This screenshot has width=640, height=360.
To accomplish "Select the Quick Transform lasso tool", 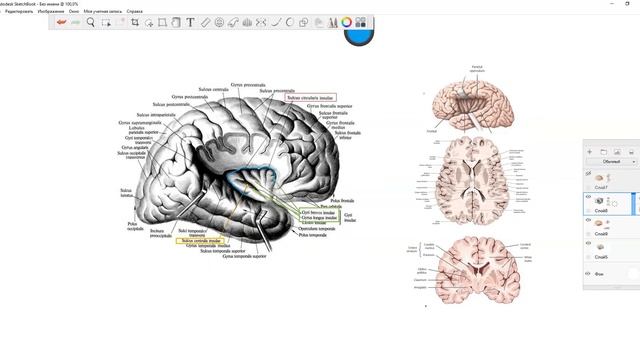I will (x=149, y=23).
